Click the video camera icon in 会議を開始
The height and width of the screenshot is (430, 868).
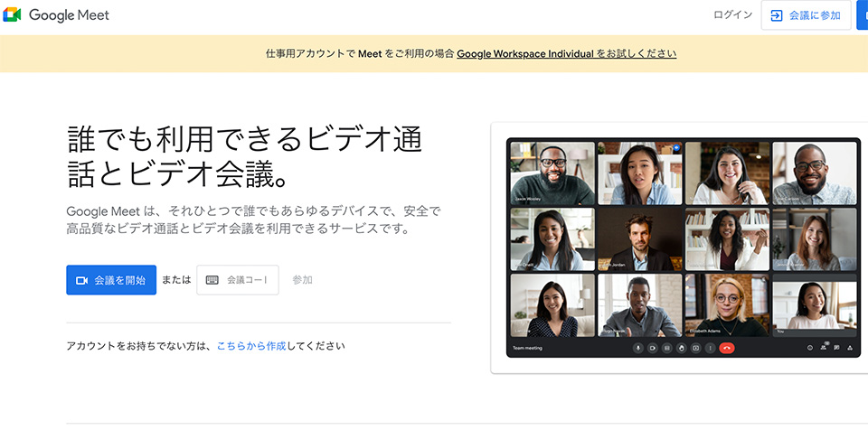[x=82, y=281]
